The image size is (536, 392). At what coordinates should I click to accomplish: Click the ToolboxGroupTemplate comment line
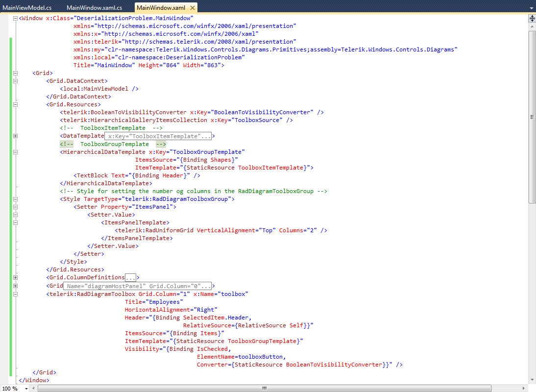point(113,144)
